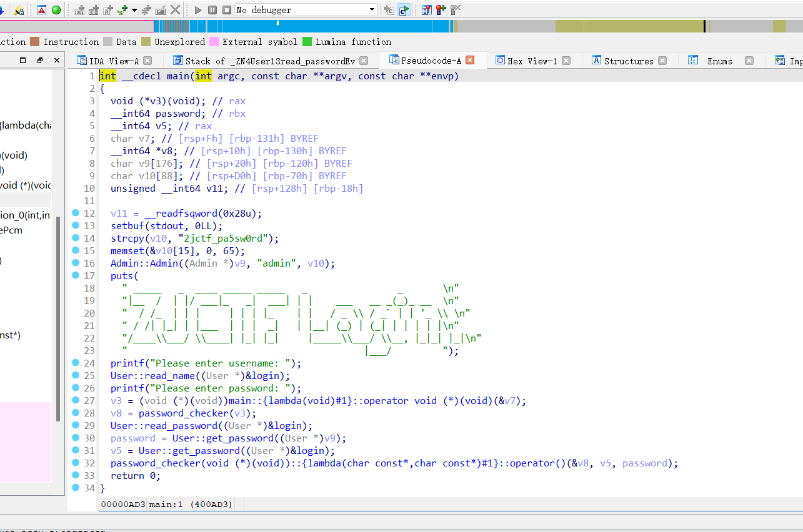Open the breakpoint list toolbar icon
Screen dimensions: 803x532
pos(427,10)
